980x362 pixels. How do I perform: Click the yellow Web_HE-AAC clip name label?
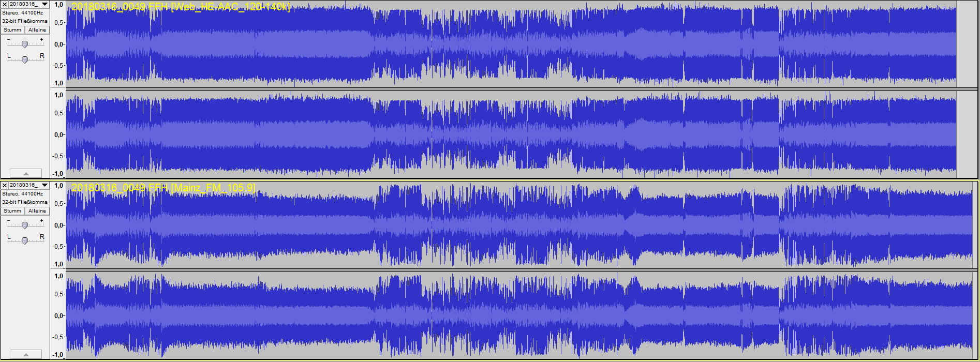pos(181,7)
